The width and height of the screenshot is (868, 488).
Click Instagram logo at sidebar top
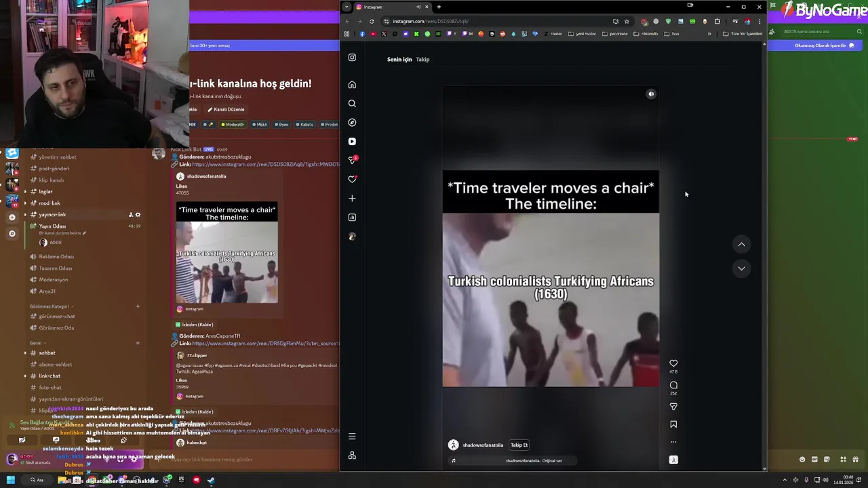pos(352,58)
